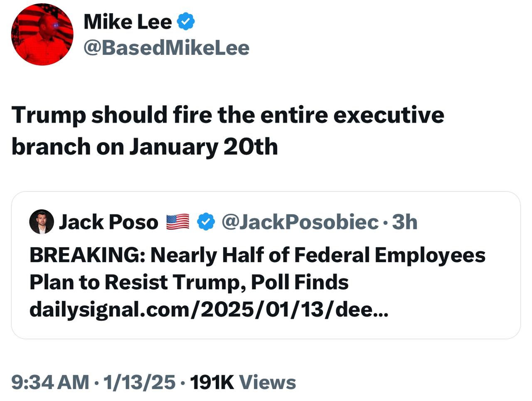Screen dimensions: 532x401
Task: Open the @BasedMikeLee handle
Action: coord(166,48)
